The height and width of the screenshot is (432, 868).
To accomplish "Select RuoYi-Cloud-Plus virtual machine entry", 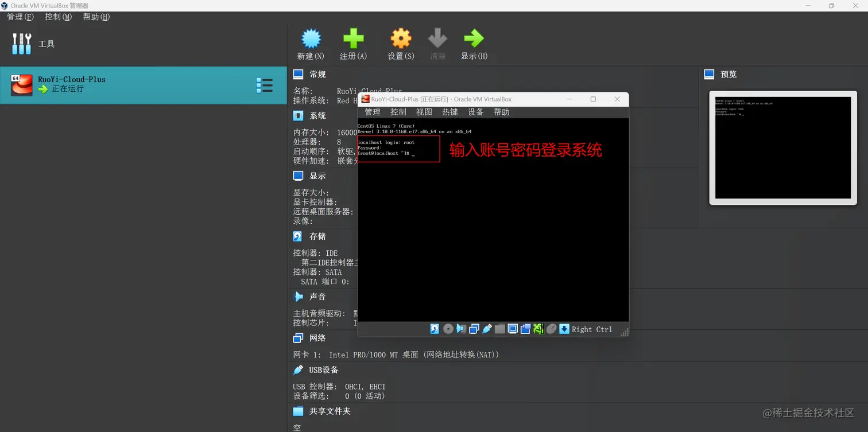I will click(x=143, y=85).
